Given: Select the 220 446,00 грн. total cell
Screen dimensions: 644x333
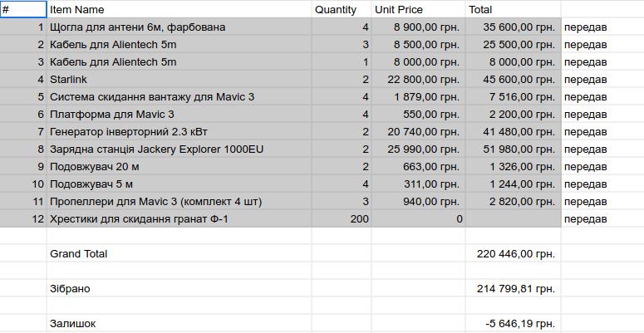Looking at the screenshot, I should tap(512, 254).
